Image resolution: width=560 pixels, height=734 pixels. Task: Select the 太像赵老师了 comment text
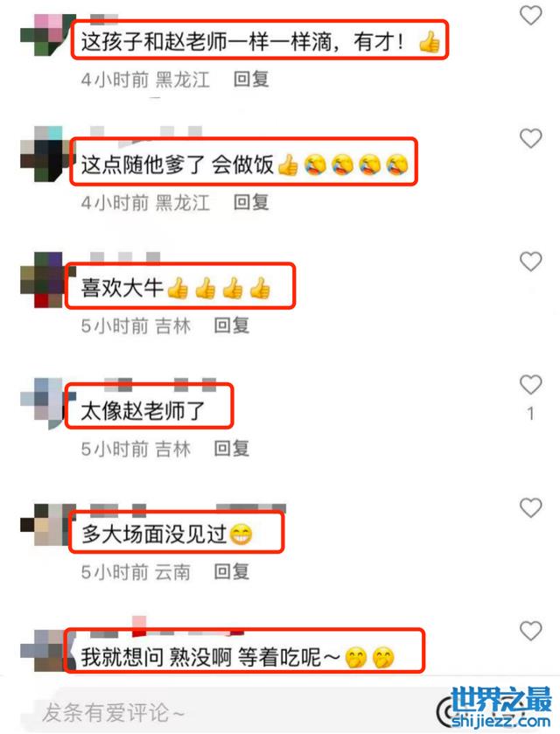point(143,411)
